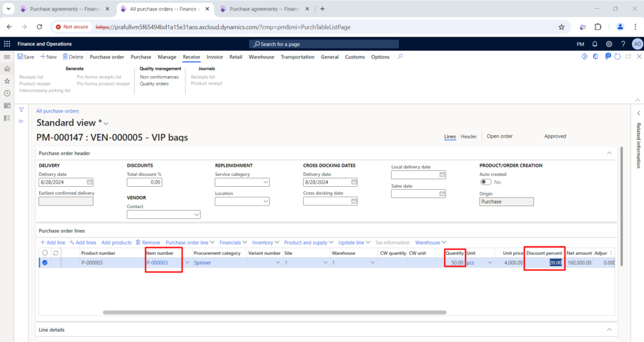
Task: Show notifications bell icon
Action: [595, 44]
